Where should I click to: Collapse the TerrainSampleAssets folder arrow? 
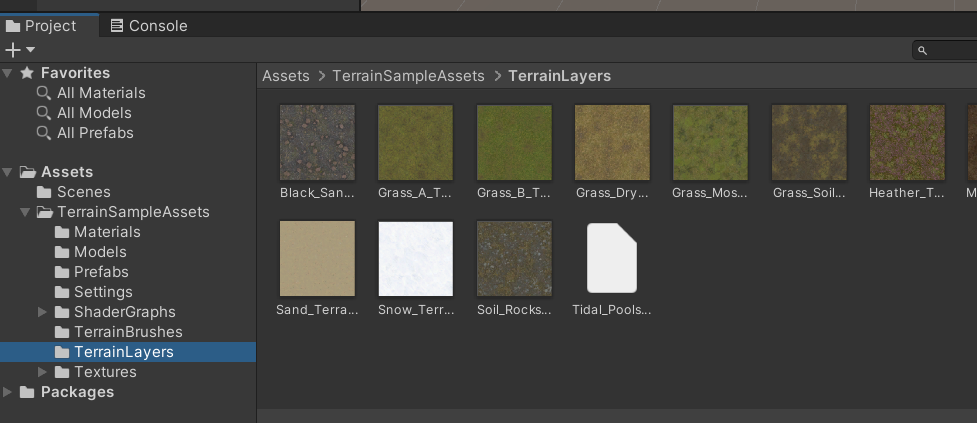(25, 212)
